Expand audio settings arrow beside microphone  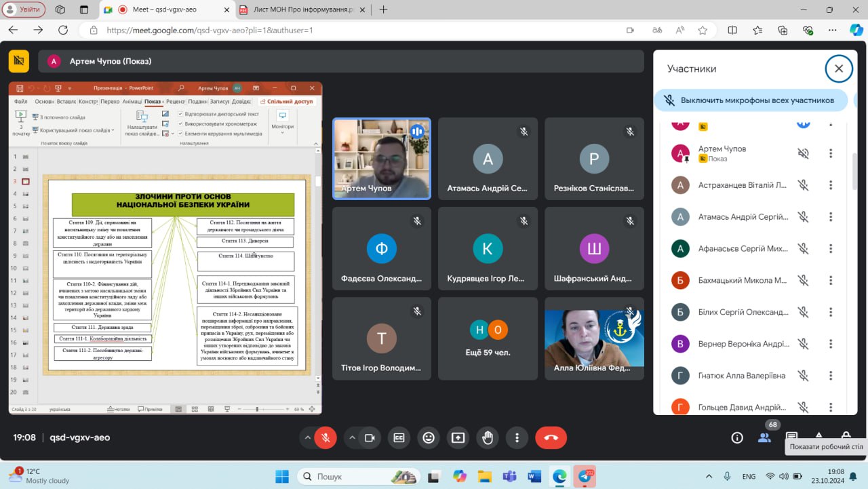[x=308, y=438]
